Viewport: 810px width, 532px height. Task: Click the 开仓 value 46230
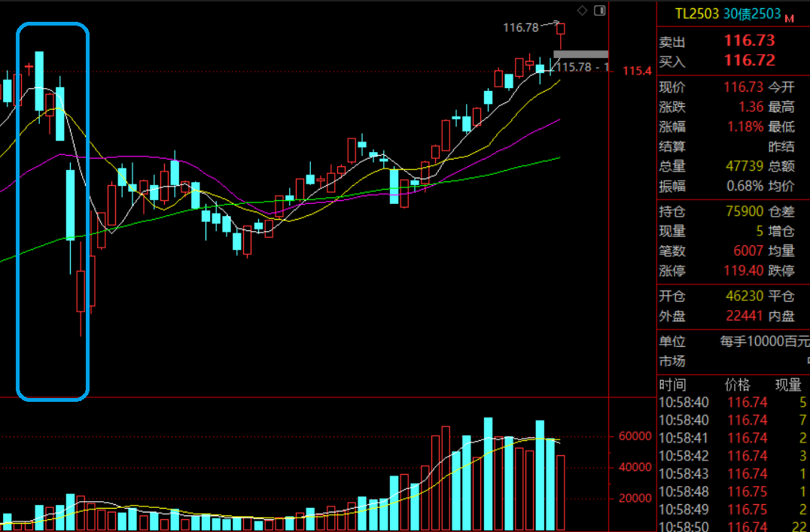coord(745,296)
